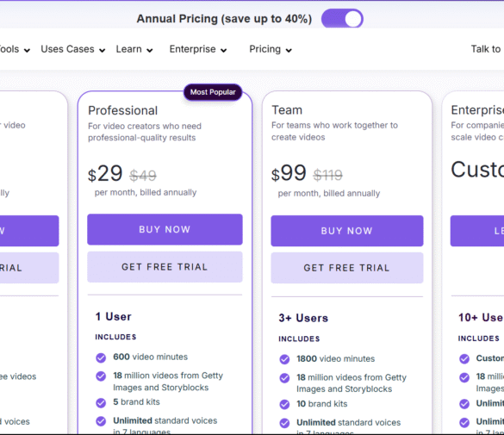Expand the Enterprise nav dropdown chevron
Screen dimensions: 504x435
(x=224, y=50)
